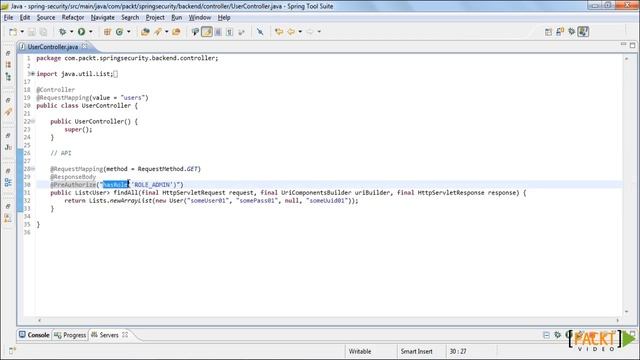The image size is (640, 360).
Task: Click the Forward navigation arrow
Action: pyautogui.click(x=291, y=32)
